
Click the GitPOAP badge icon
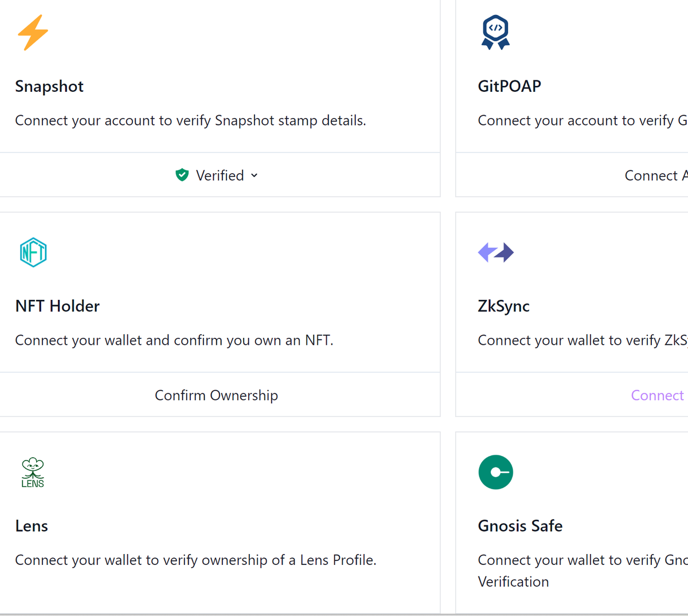tap(495, 32)
